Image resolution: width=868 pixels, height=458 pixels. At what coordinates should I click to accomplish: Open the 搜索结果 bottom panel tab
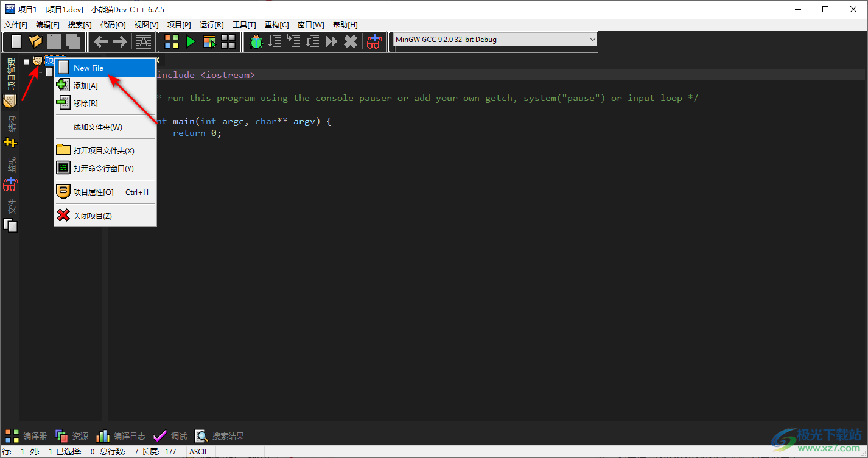220,436
